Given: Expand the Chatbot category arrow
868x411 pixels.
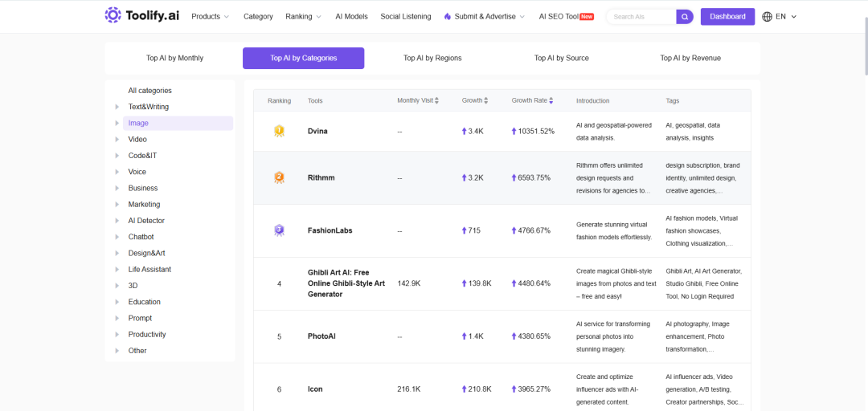Looking at the screenshot, I should pyautogui.click(x=117, y=237).
